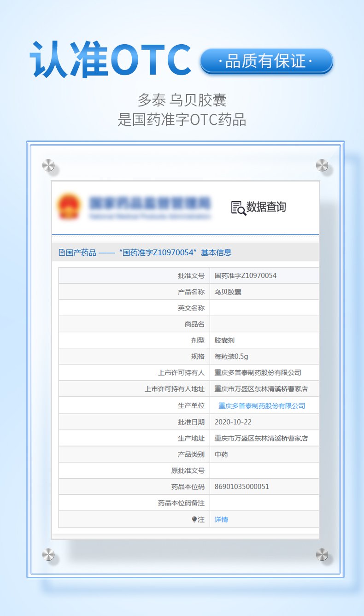Image resolution: width=364 pixels, height=616 pixels.
Task: Click the 是国药准字OTC药品 subtitle line
Action: point(182,119)
